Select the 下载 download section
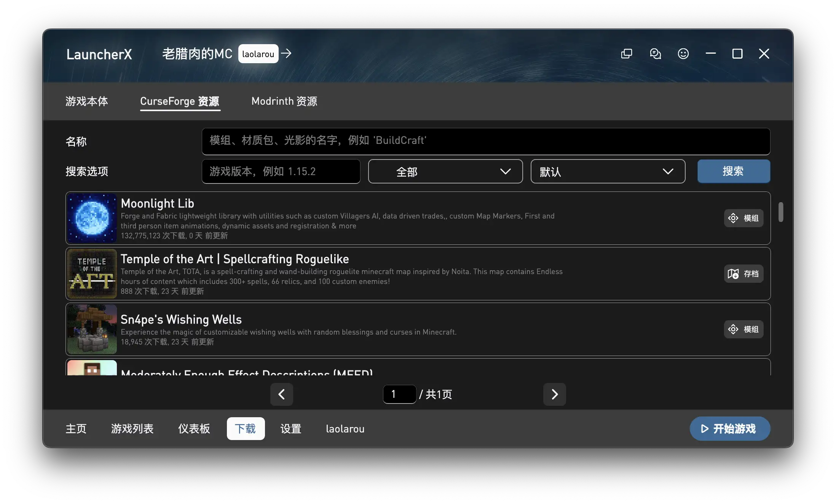The height and width of the screenshot is (504, 836). pos(246,429)
